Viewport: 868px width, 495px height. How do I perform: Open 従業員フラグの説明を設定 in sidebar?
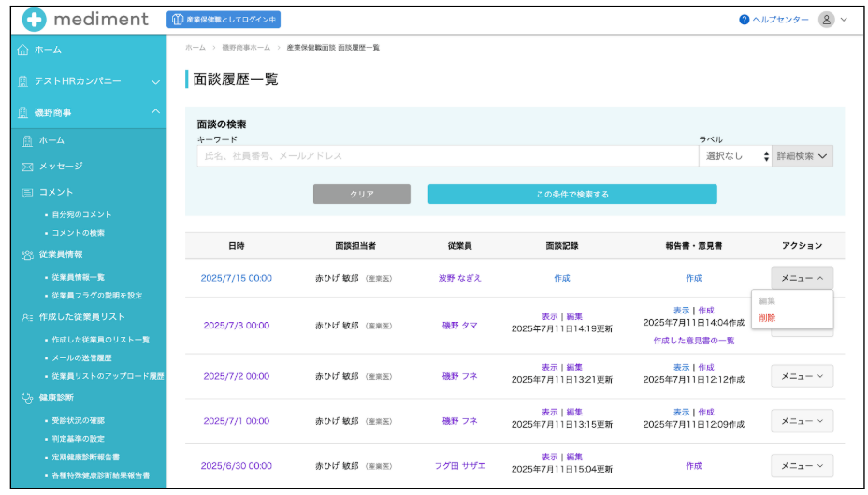pyautogui.click(x=97, y=296)
